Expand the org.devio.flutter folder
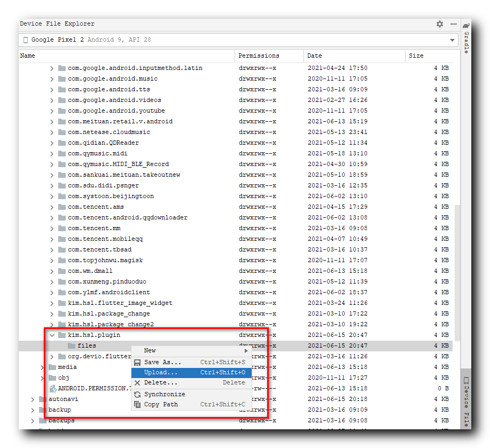The image size is (490, 448). (52, 357)
